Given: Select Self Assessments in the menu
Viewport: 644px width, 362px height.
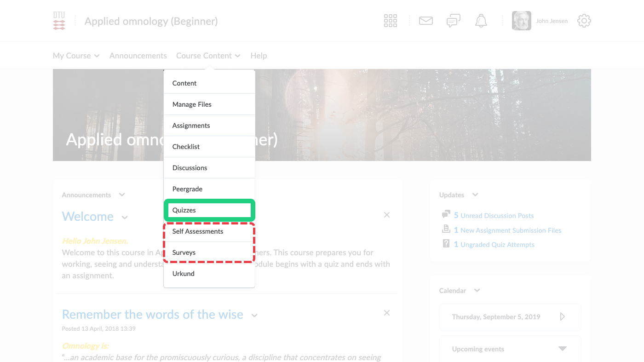Looking at the screenshot, I should 209,231.
